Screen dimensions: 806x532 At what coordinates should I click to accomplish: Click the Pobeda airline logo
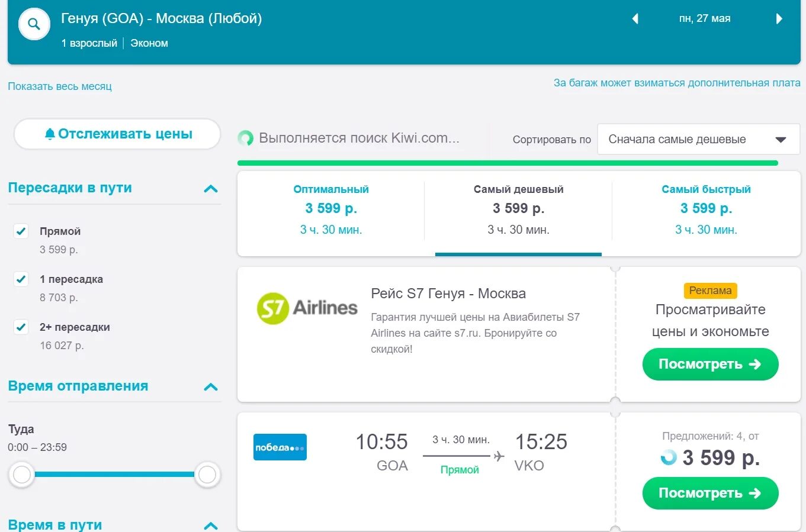click(x=280, y=447)
